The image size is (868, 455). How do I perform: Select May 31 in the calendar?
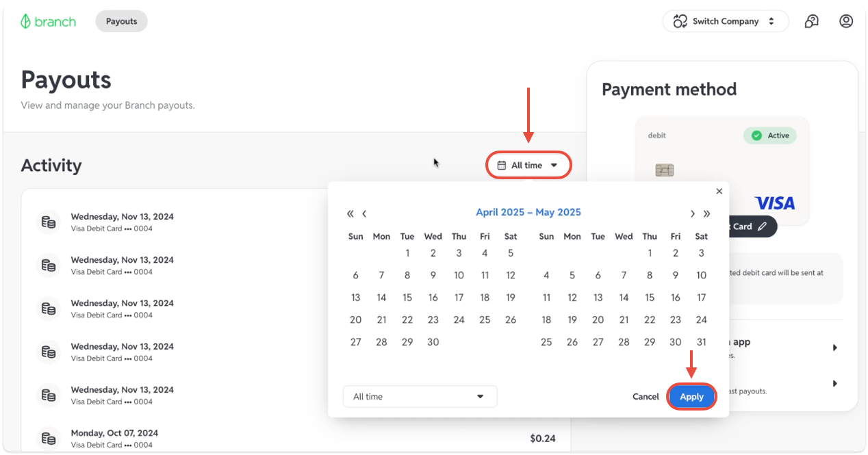click(702, 342)
